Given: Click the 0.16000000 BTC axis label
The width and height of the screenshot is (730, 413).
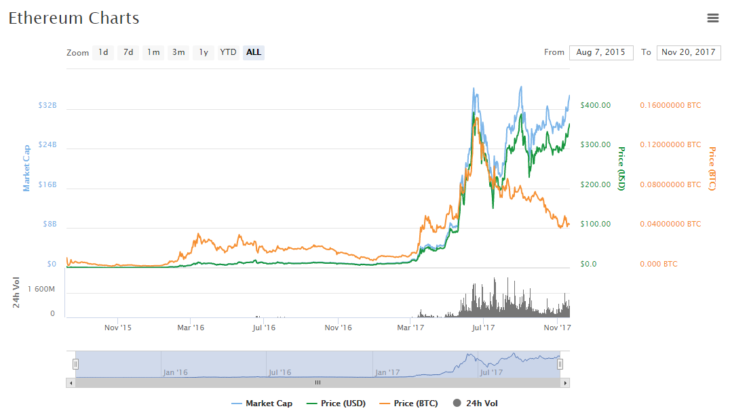Looking at the screenshot, I should [x=670, y=105].
